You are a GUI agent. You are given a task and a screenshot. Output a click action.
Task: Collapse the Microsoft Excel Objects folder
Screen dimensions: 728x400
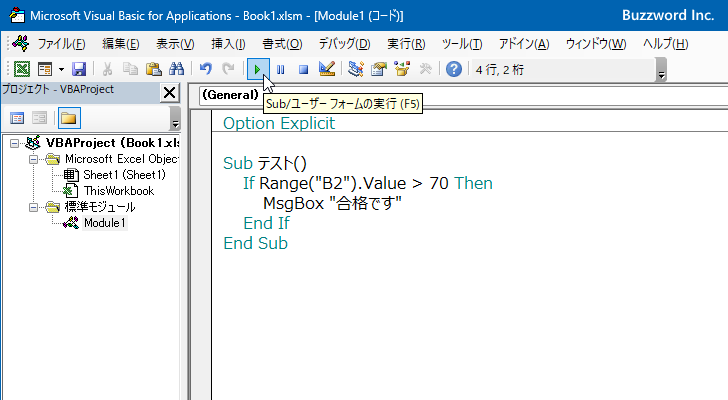click(x=34, y=159)
